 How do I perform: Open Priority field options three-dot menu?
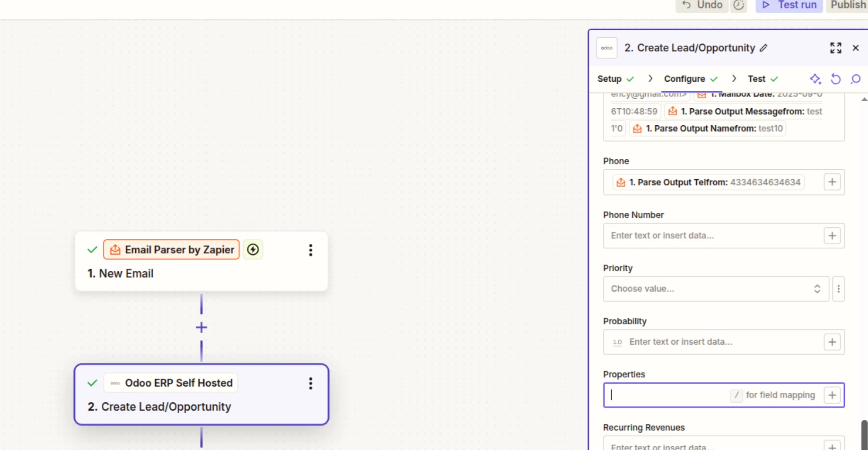point(838,289)
